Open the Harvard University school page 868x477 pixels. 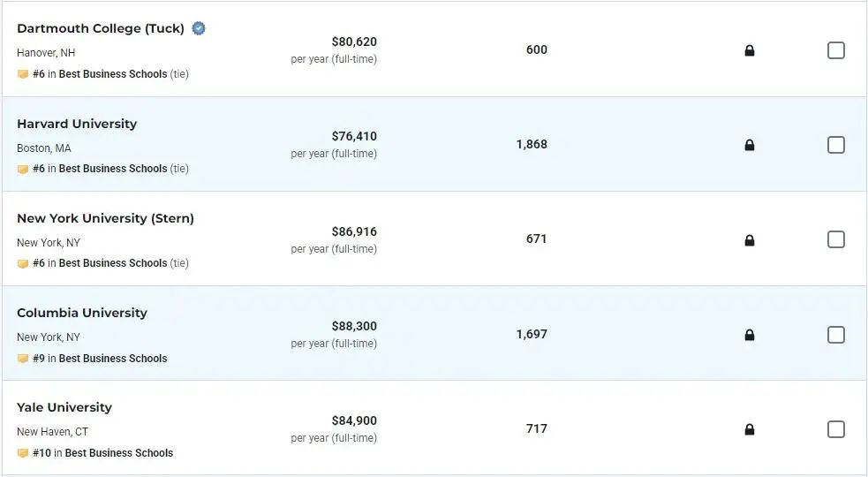(77, 124)
